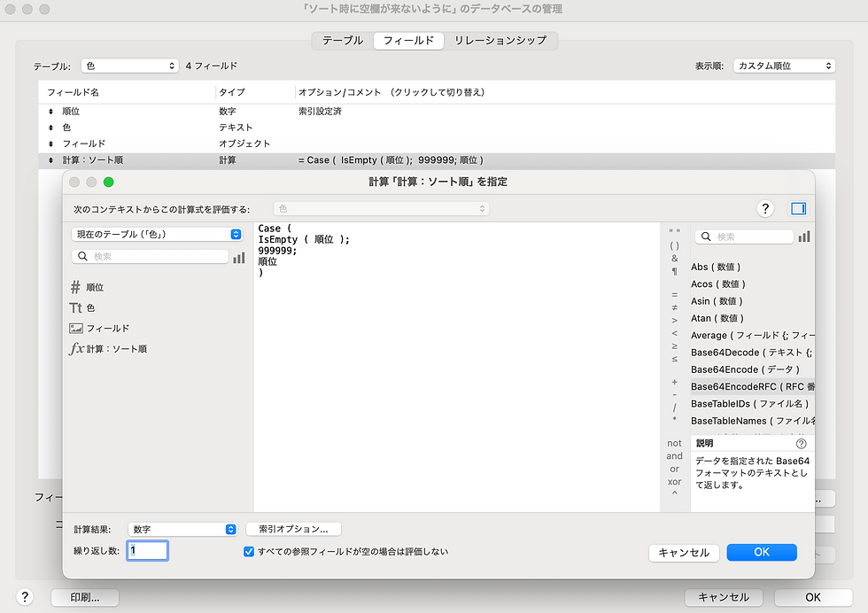Insert the paragraph return operator
868x613 pixels.
tap(674, 271)
